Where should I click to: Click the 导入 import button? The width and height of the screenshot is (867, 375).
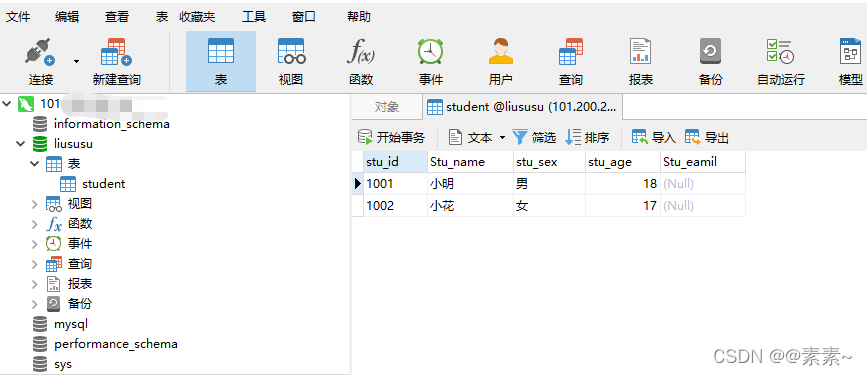click(654, 137)
